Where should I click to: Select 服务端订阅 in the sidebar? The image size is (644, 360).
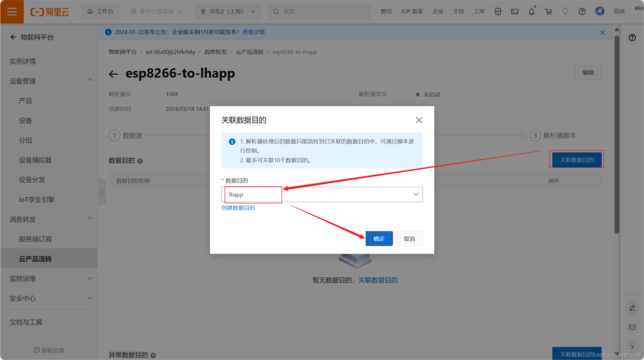coord(35,239)
